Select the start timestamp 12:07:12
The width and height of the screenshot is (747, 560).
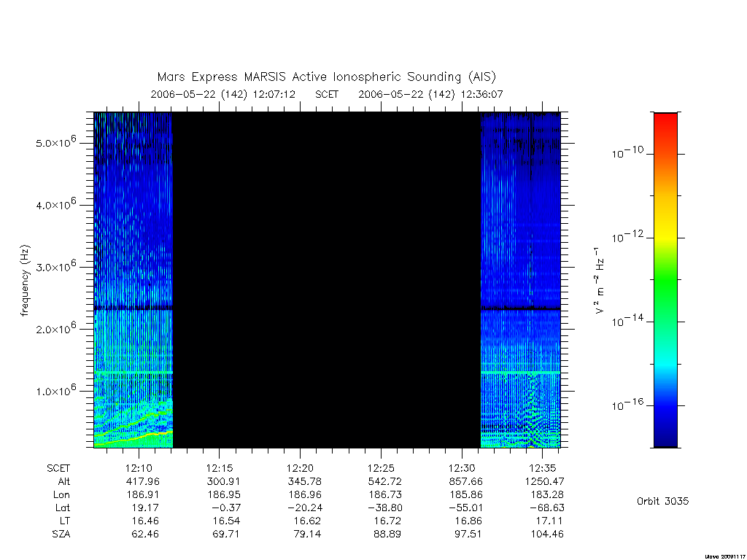[274, 94]
